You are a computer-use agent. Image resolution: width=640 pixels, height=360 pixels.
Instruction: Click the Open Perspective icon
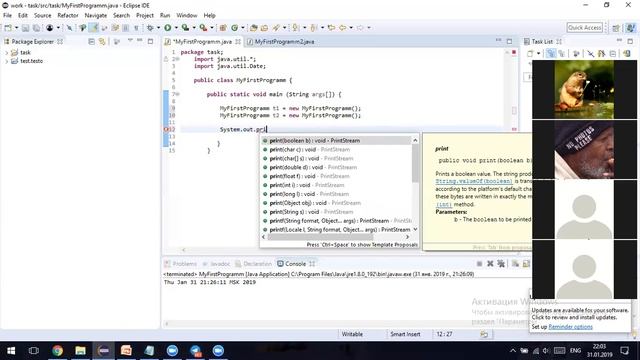pos(616,28)
